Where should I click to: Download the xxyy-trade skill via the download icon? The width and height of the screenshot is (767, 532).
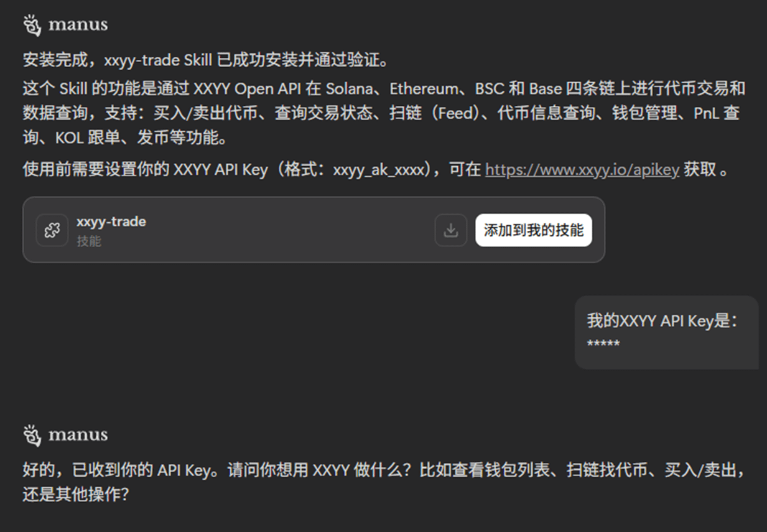click(x=451, y=230)
